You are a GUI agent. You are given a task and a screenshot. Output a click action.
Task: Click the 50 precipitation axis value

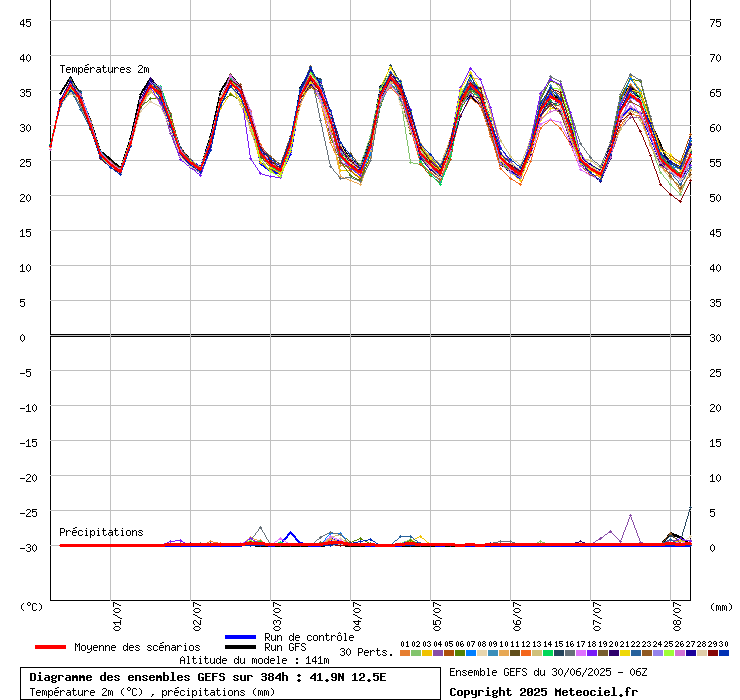point(715,198)
